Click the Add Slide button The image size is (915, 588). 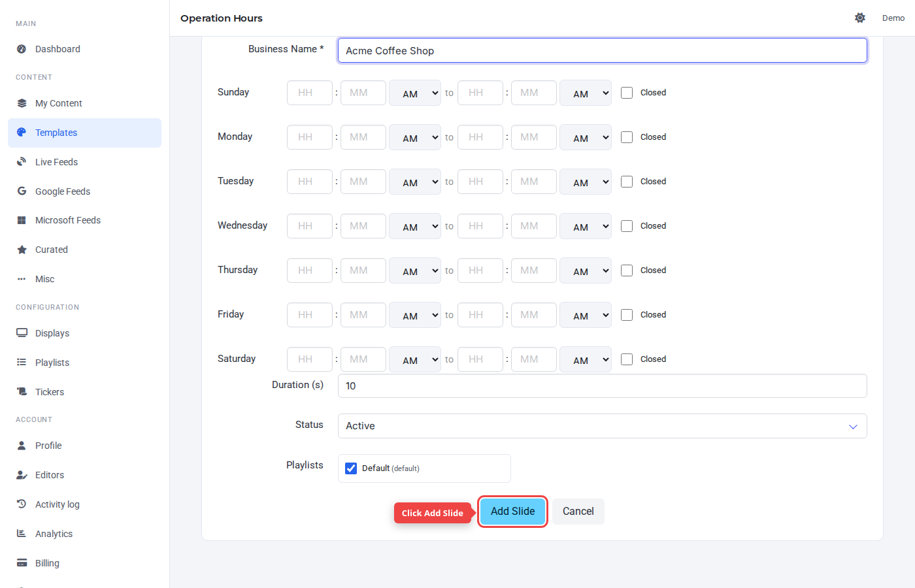coord(513,512)
